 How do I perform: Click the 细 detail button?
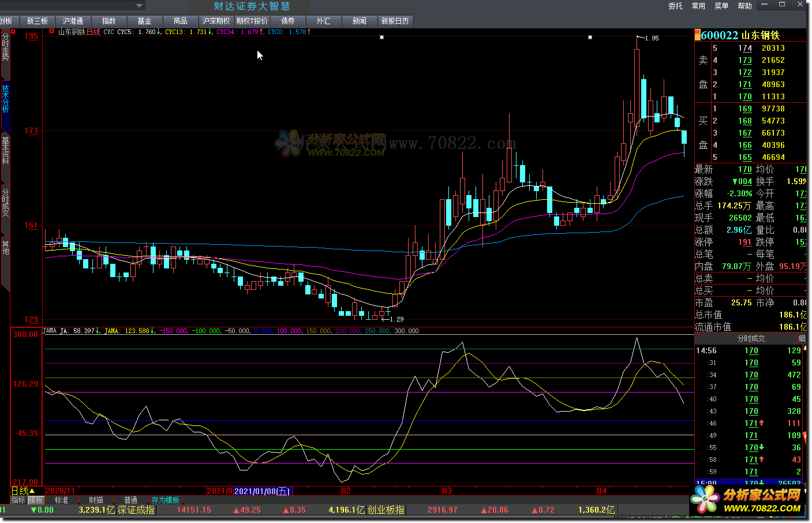[802, 338]
